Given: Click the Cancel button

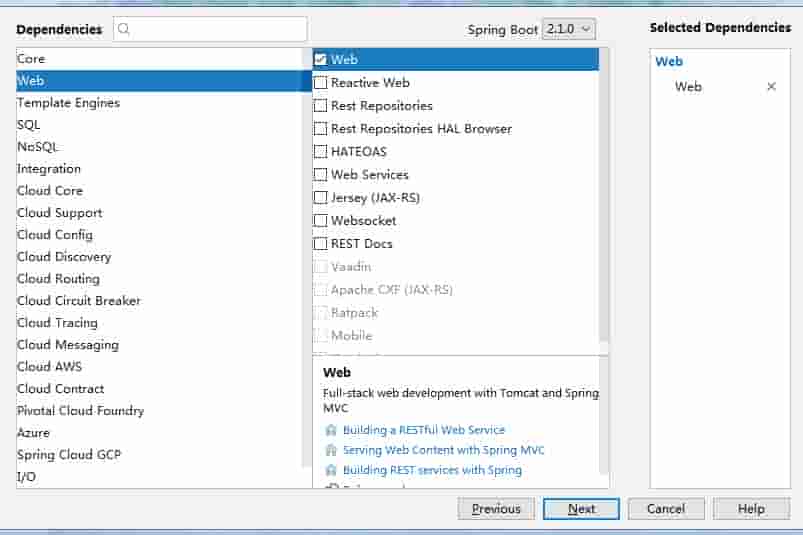Looking at the screenshot, I should (x=665, y=509).
